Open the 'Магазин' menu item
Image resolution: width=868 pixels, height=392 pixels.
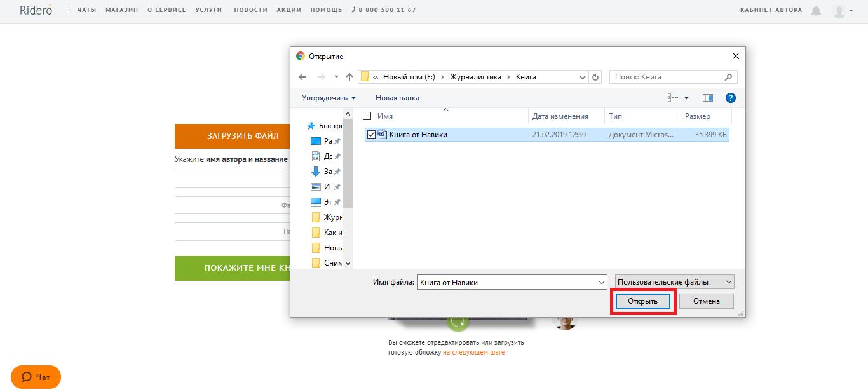[121, 10]
